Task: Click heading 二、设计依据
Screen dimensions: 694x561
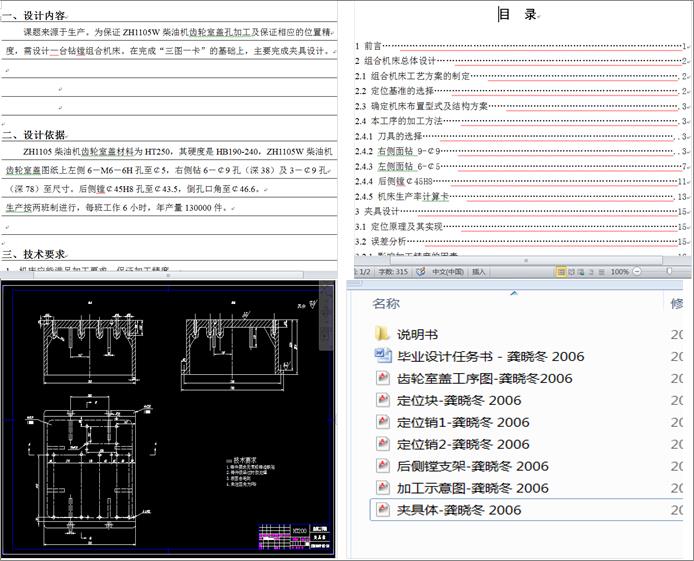Action: pyautogui.click(x=34, y=134)
